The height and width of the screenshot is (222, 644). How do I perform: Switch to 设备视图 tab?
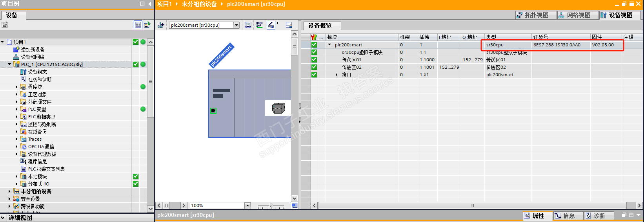(x=620, y=15)
